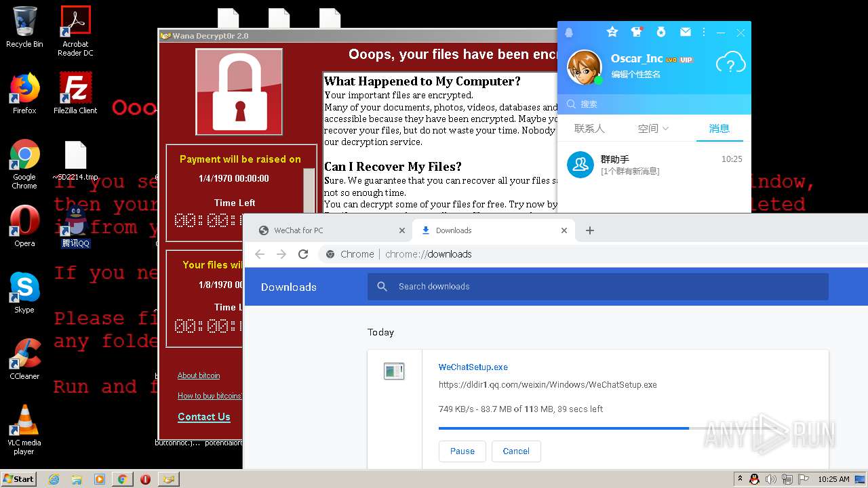Open the QQ dress-up shirt icon
Screen dimensions: 868x488
tap(637, 32)
